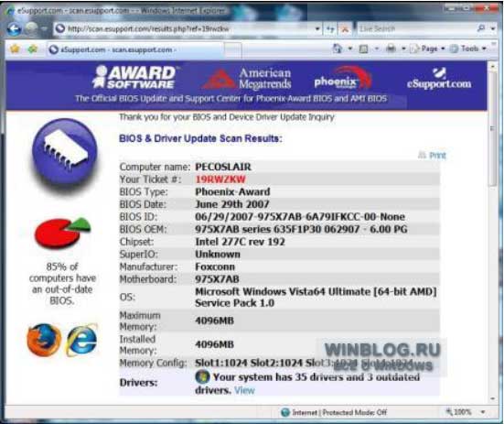Screen dimensions: 504x424
Task: Click inside the Live Search box
Action: coord(414,29)
